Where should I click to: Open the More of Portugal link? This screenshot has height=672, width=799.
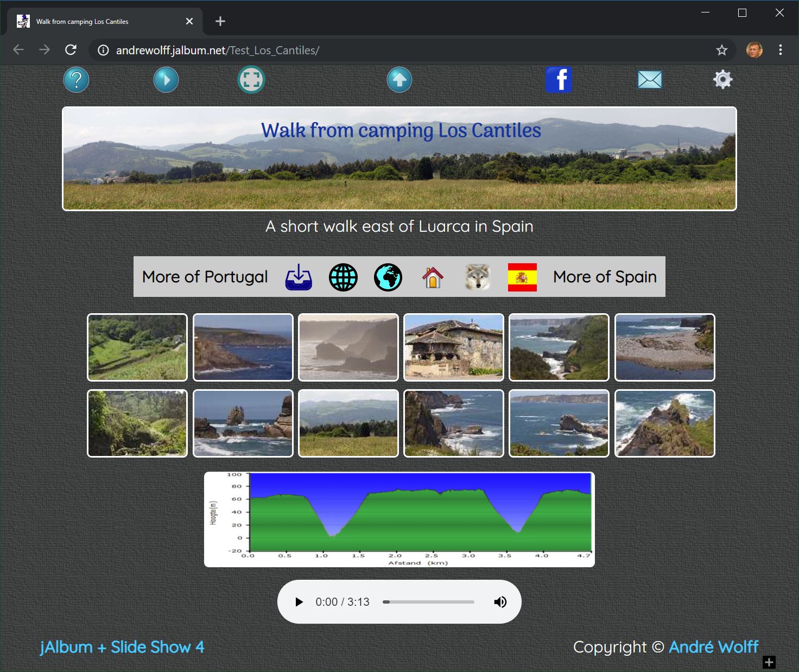click(x=205, y=277)
